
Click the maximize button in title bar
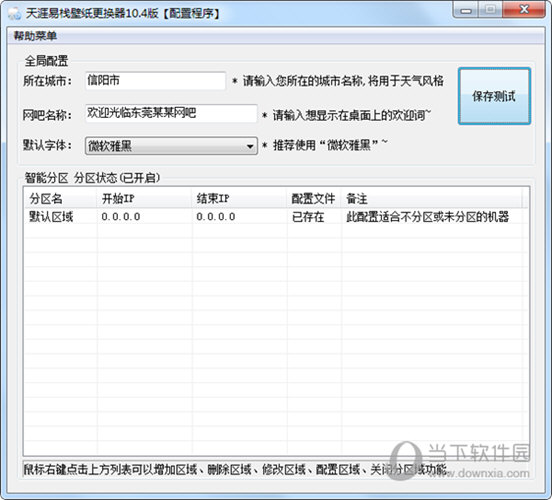491,10
